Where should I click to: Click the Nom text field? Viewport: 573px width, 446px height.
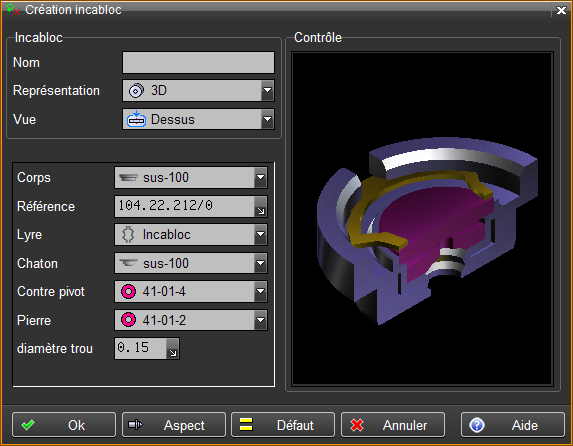pos(198,63)
